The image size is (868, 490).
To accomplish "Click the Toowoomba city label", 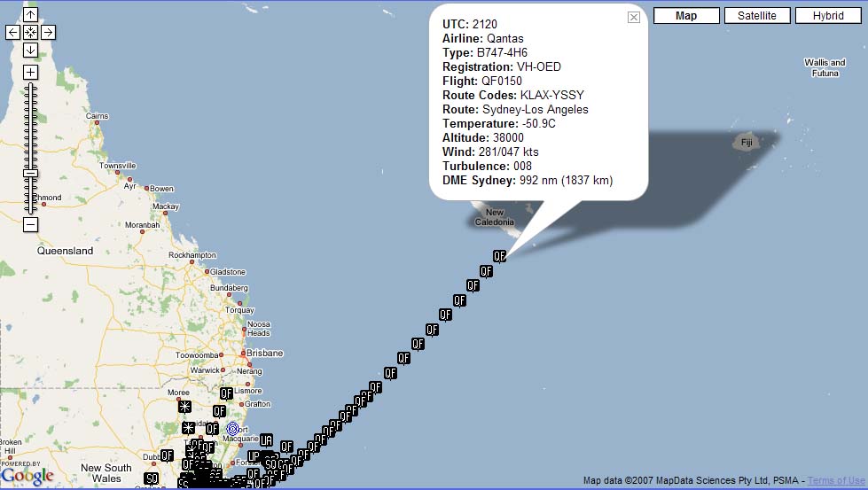I will 197,355.
